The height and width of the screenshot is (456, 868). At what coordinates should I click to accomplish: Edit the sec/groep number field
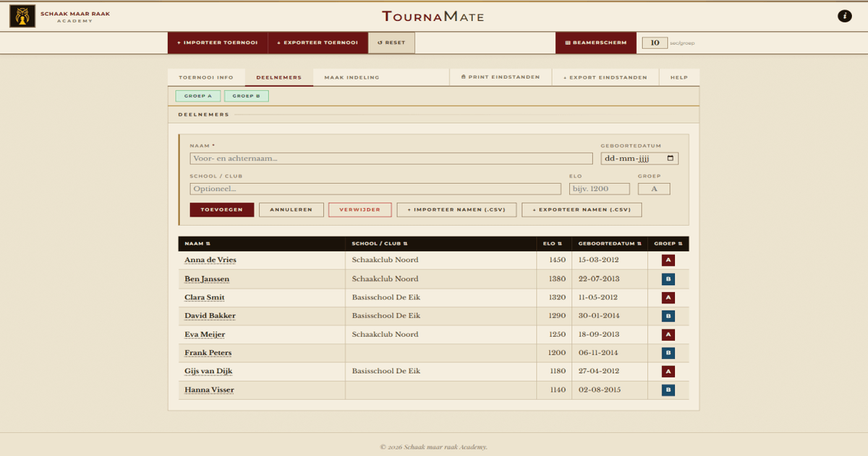pyautogui.click(x=655, y=43)
